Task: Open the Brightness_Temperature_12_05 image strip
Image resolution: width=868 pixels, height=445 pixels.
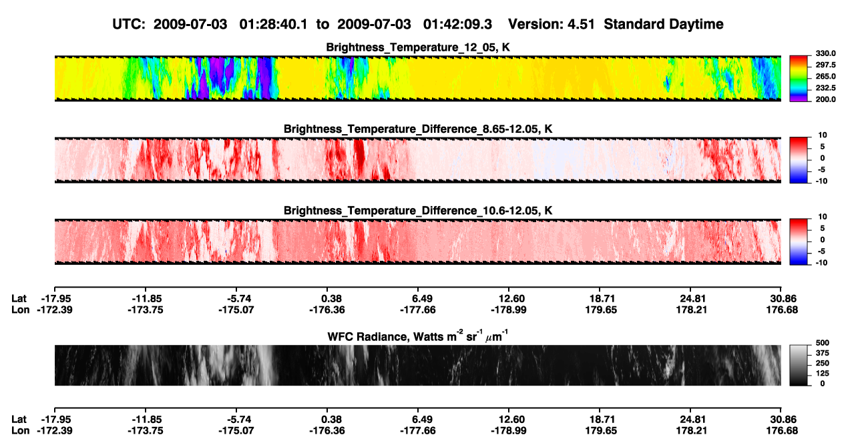Action: click(417, 78)
